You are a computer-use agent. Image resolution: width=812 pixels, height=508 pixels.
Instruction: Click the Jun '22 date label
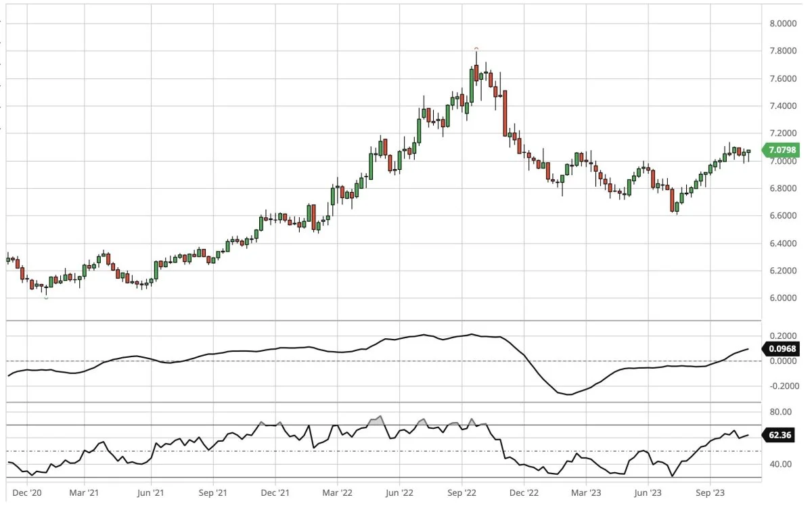click(401, 494)
